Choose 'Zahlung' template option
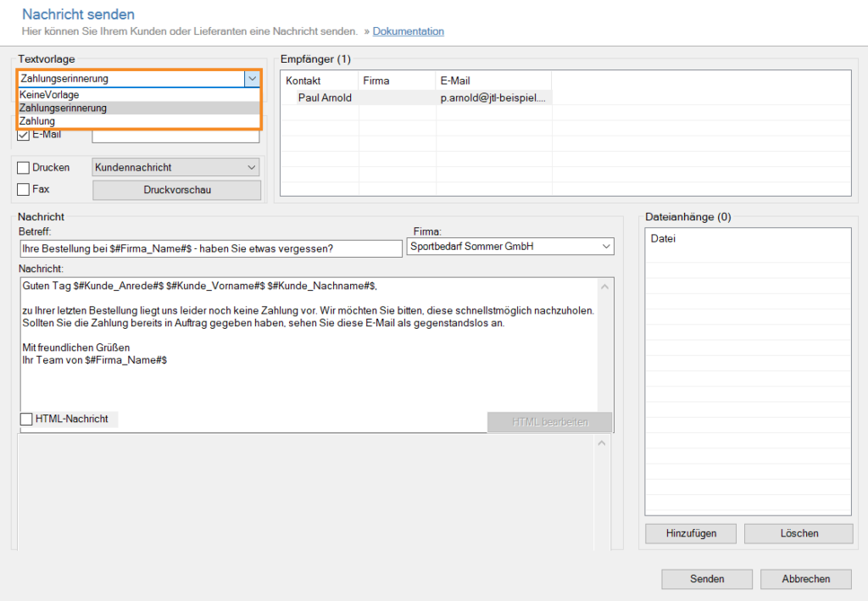The width and height of the screenshot is (868, 601). [x=37, y=121]
